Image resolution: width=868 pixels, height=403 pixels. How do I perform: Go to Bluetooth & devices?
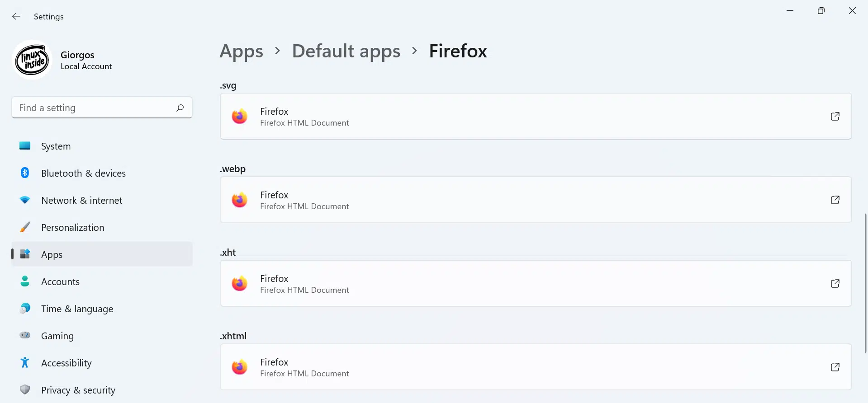click(x=102, y=173)
